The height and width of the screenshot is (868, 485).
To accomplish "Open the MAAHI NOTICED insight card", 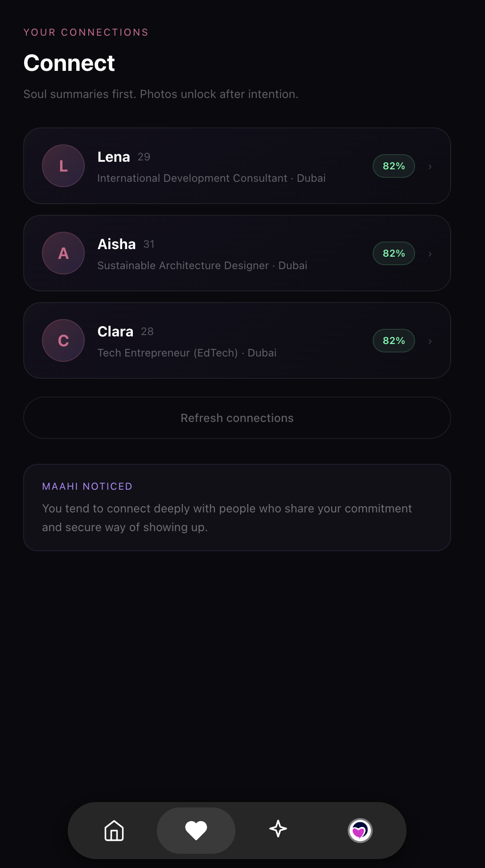I will tap(237, 507).
